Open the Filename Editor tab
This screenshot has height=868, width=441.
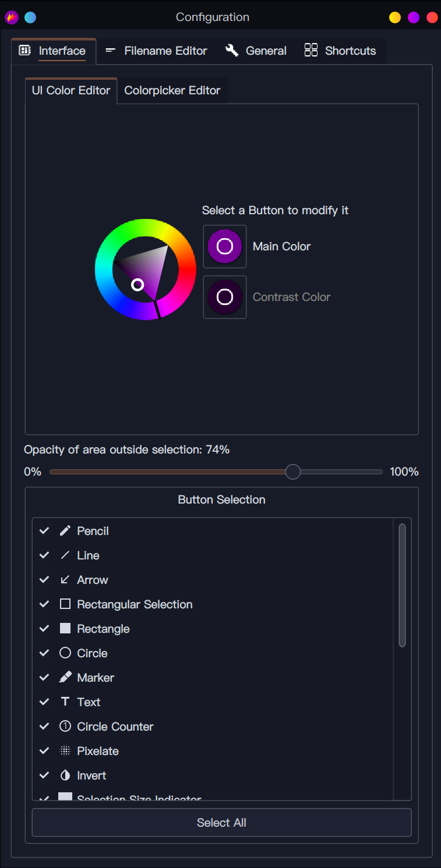pyautogui.click(x=156, y=51)
